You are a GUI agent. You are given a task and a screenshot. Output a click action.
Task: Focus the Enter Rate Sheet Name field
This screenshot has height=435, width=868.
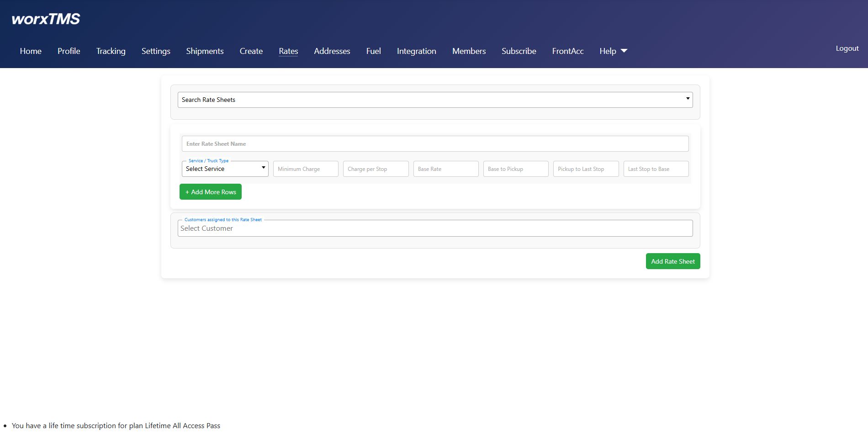[x=435, y=143]
